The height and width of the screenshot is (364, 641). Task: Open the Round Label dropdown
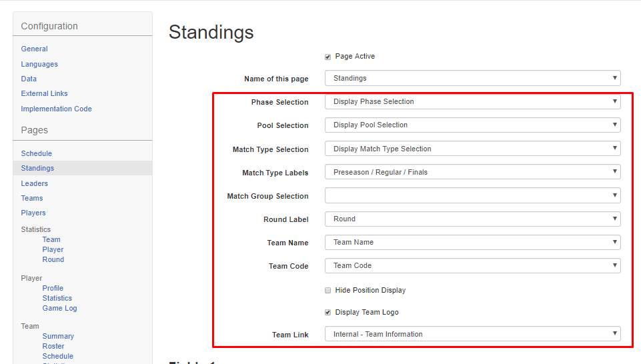coord(472,219)
